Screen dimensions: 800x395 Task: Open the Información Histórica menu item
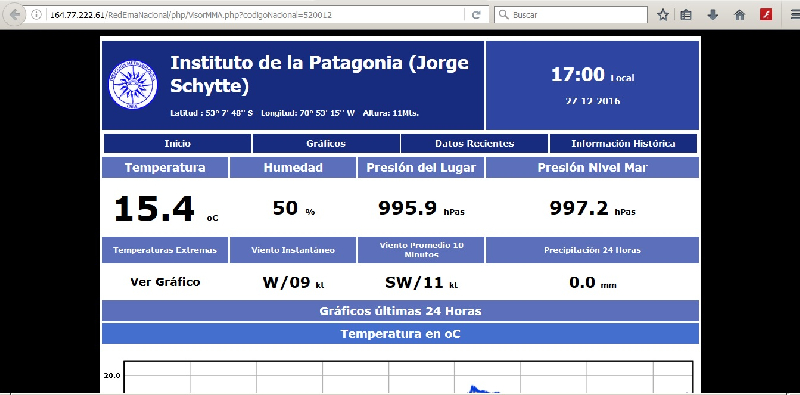[x=623, y=143]
